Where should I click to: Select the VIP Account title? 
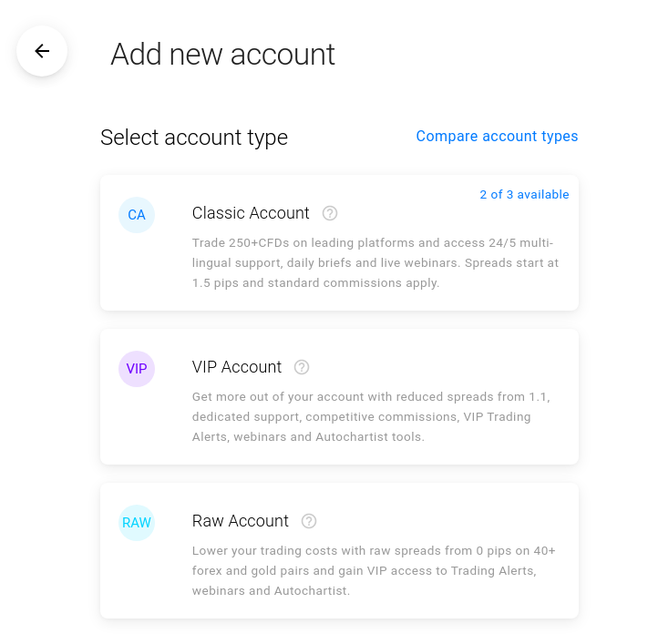click(x=237, y=367)
